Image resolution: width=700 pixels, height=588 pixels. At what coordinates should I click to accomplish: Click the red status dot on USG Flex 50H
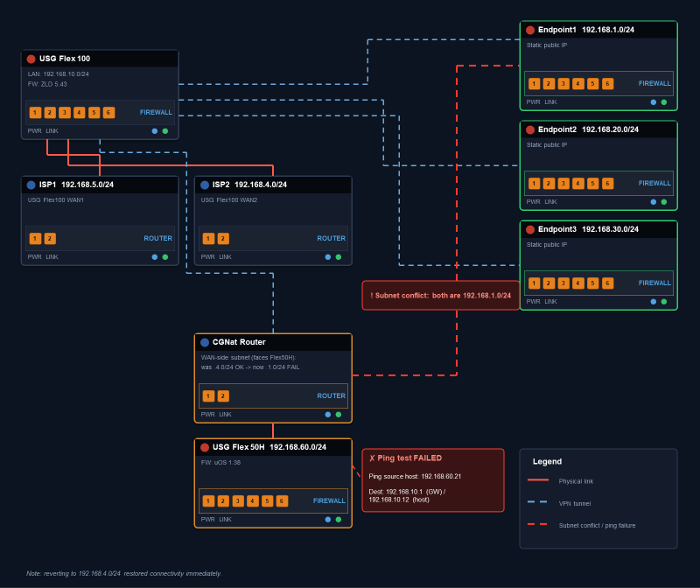[x=205, y=447]
